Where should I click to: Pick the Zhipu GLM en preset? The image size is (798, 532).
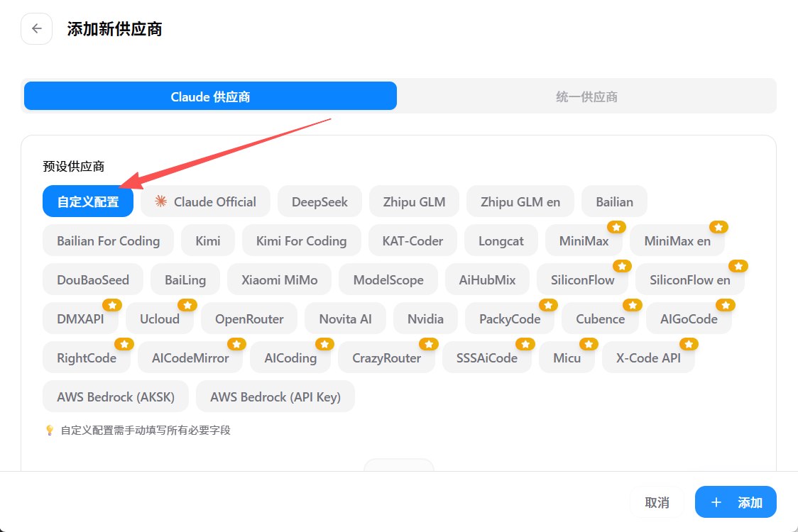coord(520,201)
